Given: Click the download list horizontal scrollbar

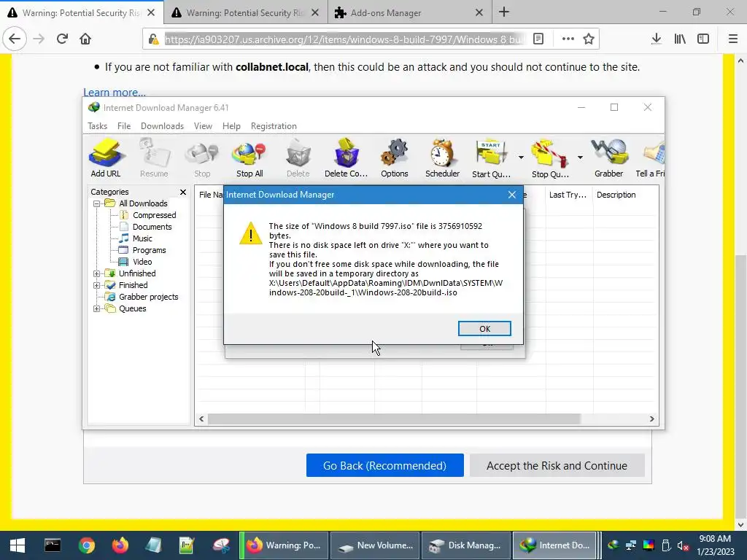Looking at the screenshot, I should click(x=393, y=419).
